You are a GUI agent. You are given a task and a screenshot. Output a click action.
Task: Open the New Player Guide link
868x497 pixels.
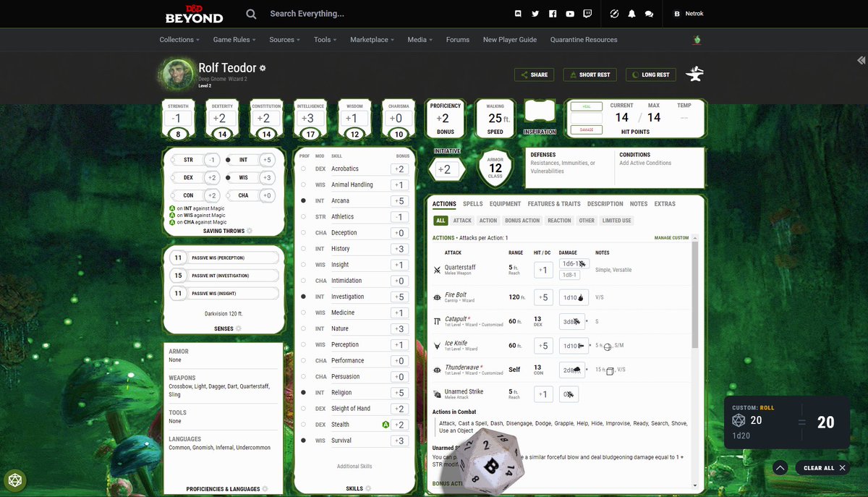pos(510,40)
